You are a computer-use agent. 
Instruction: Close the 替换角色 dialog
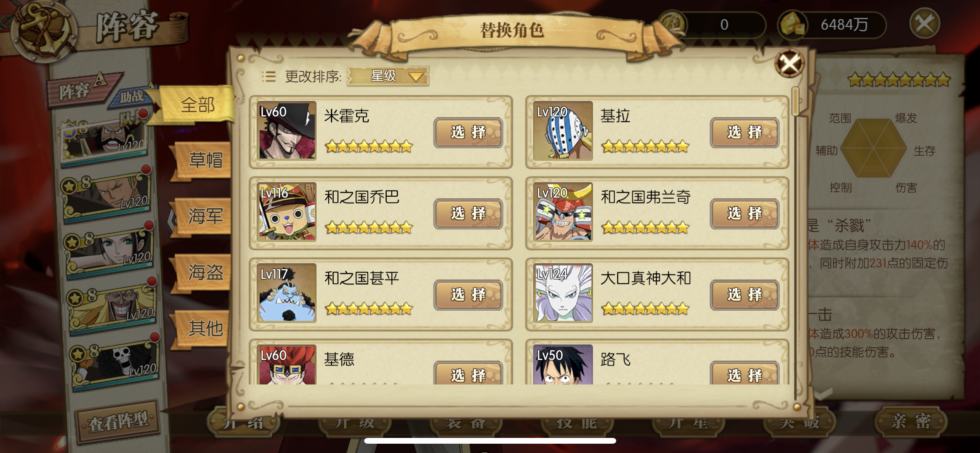coord(789,63)
